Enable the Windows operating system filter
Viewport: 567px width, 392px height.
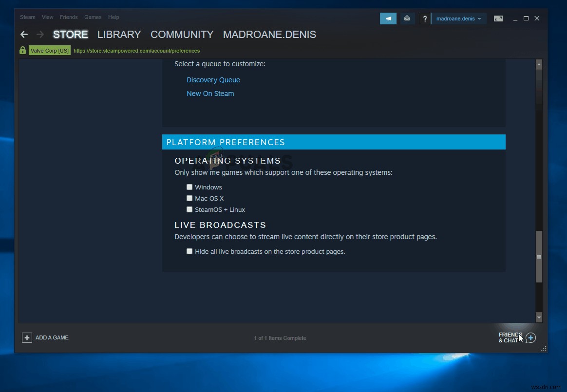click(189, 187)
